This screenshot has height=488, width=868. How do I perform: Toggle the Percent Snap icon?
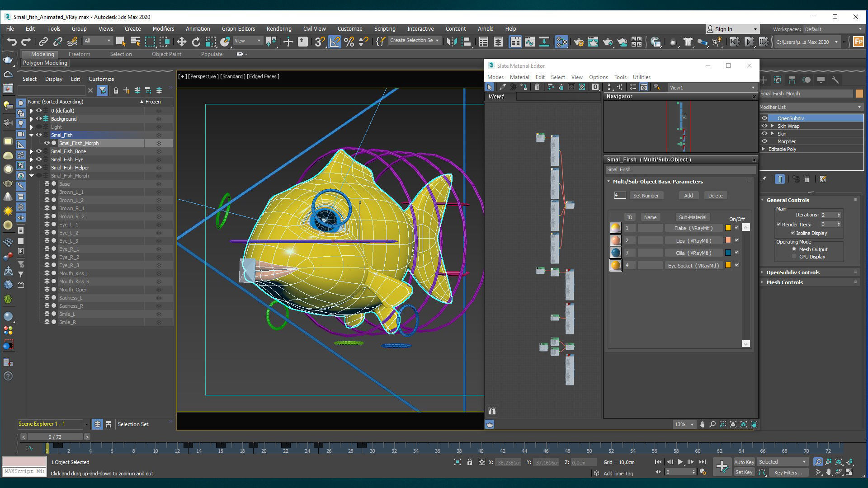(x=349, y=42)
